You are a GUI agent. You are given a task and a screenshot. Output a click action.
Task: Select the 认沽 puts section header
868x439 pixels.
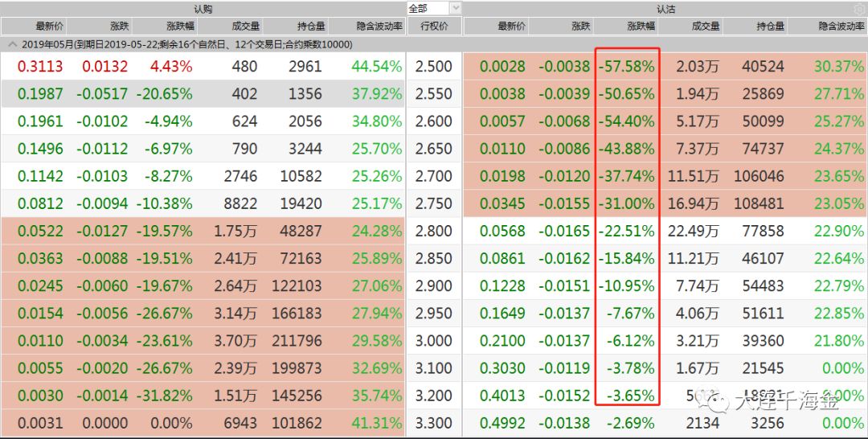[x=665, y=8]
